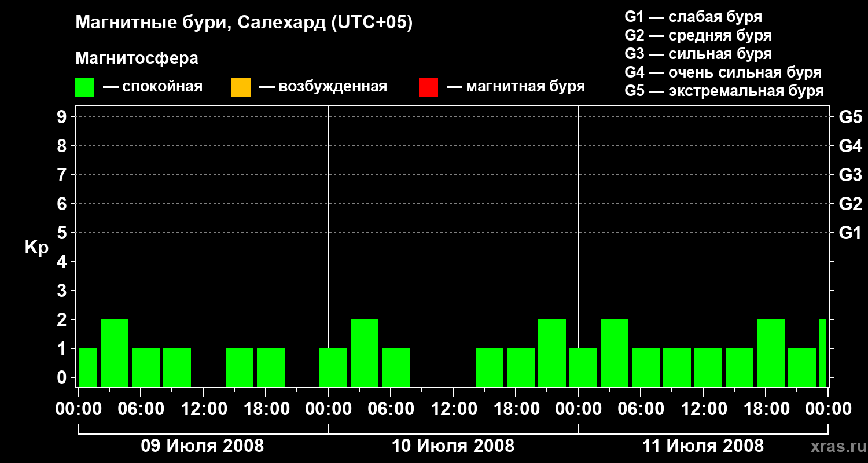Click the Kp 1 bar, 09 Июля 17:00–20:00
Image resolution: width=868 pixels, height=463 pixels.
[271, 367]
